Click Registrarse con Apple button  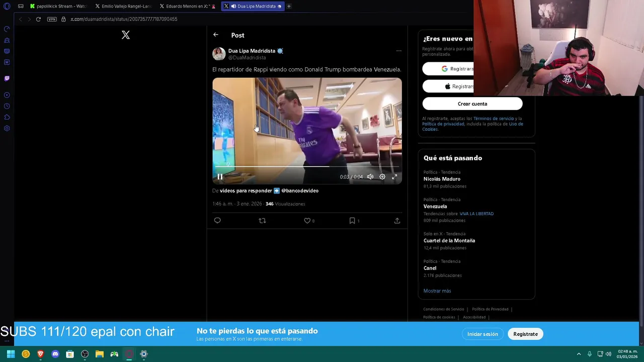448,86
